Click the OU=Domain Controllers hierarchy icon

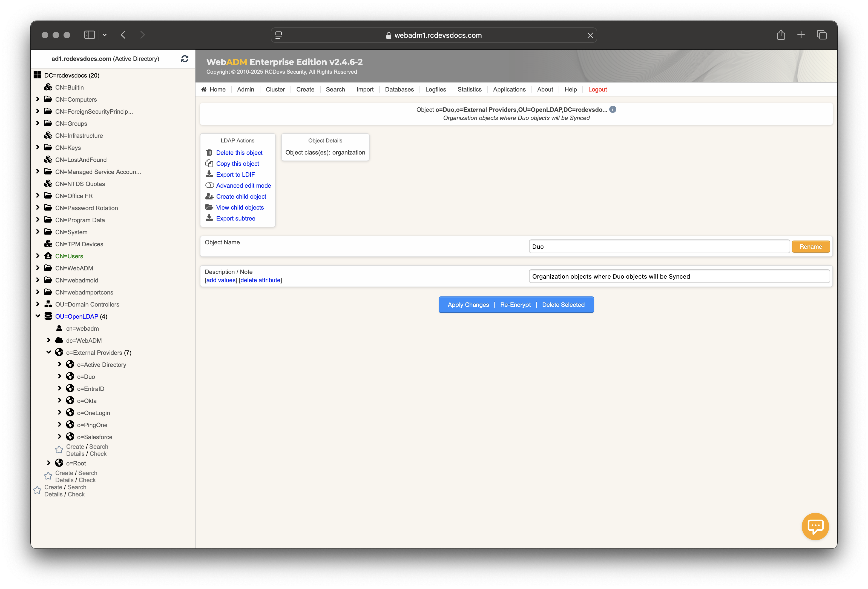tap(48, 304)
